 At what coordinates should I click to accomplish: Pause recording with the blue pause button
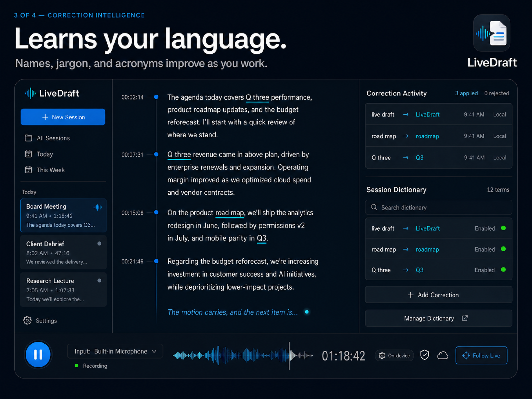pyautogui.click(x=38, y=355)
